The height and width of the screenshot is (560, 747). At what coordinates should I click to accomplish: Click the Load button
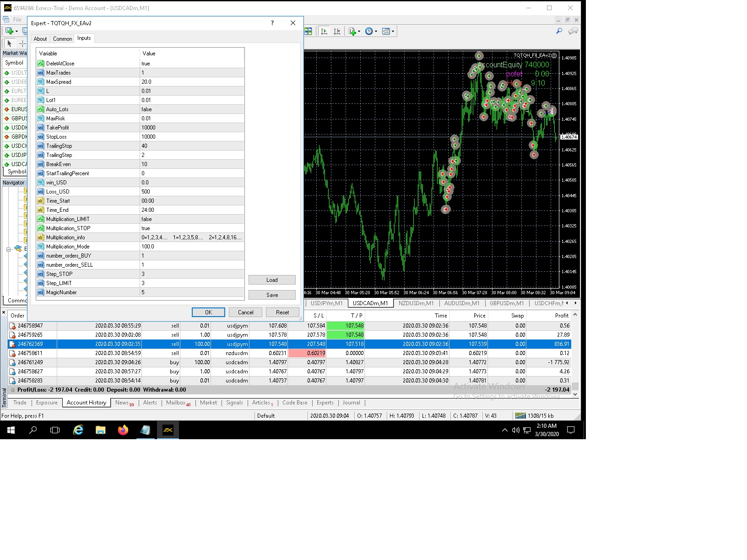pyautogui.click(x=272, y=280)
